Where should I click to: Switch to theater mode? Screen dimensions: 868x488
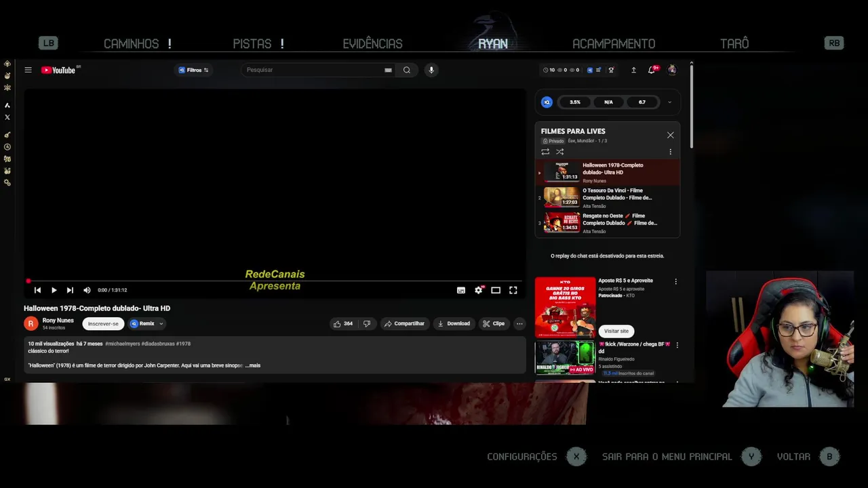[x=496, y=290]
